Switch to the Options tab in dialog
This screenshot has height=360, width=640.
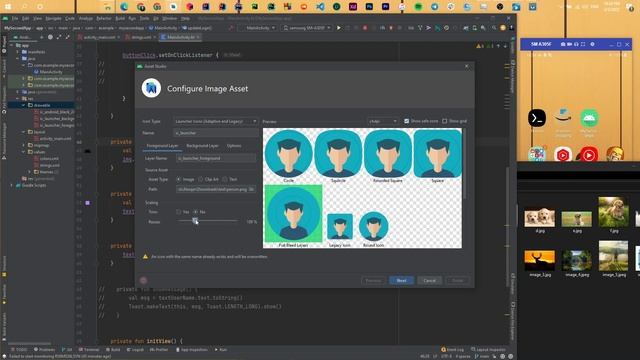(234, 146)
